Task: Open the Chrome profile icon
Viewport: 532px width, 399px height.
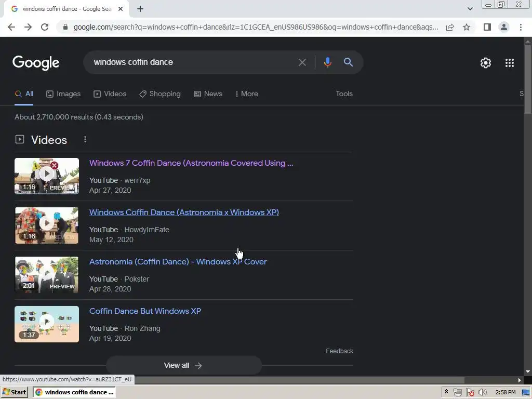Action: coord(504,27)
